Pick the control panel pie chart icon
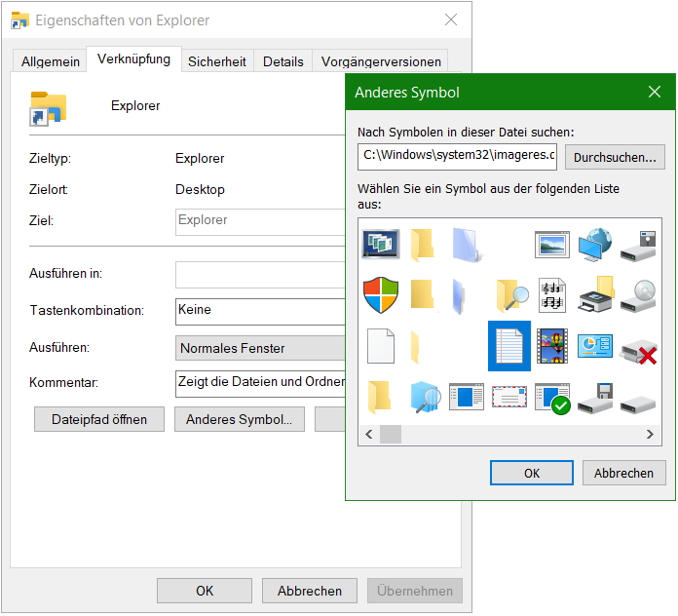The image size is (678, 616). 595,346
